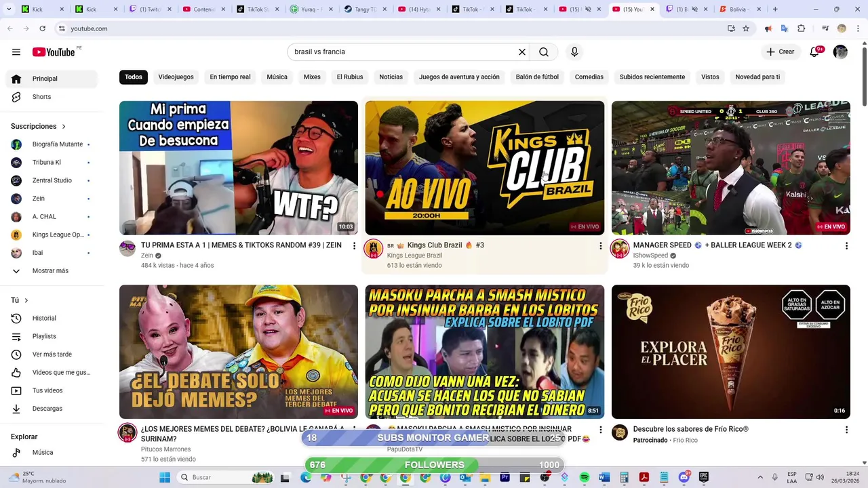Image resolution: width=868 pixels, height=488 pixels.
Task: Open the Kings Club Brazil live thumbnail
Action: point(485,168)
